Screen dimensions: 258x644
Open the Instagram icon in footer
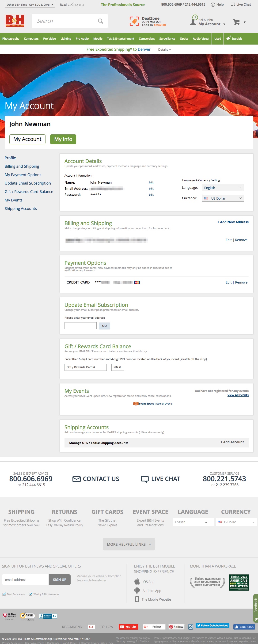coord(190,626)
